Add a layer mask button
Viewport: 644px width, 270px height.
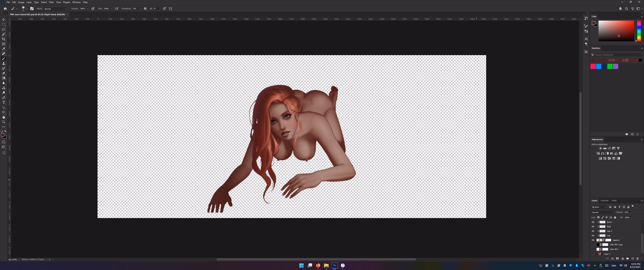pyautogui.click(x=617, y=259)
